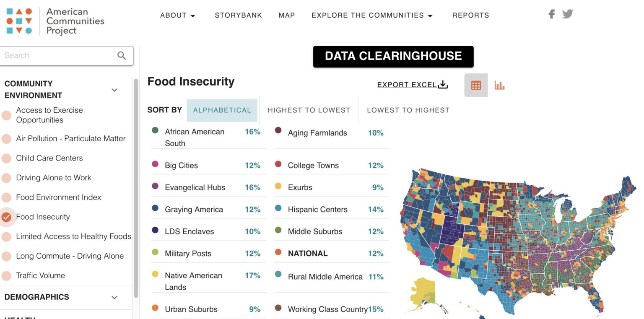Collapse the COMMUNITY ENVIRONMENT section
The width and height of the screenshot is (644, 319).
click(x=114, y=90)
